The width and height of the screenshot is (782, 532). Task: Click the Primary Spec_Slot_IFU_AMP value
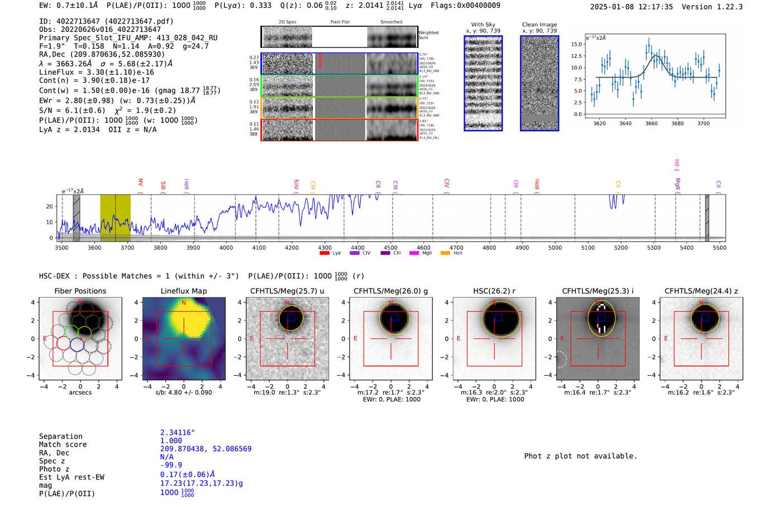[x=187, y=38]
